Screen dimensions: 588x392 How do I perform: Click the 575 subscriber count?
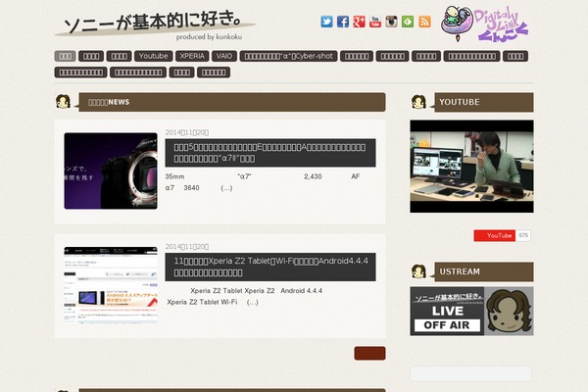click(x=523, y=235)
